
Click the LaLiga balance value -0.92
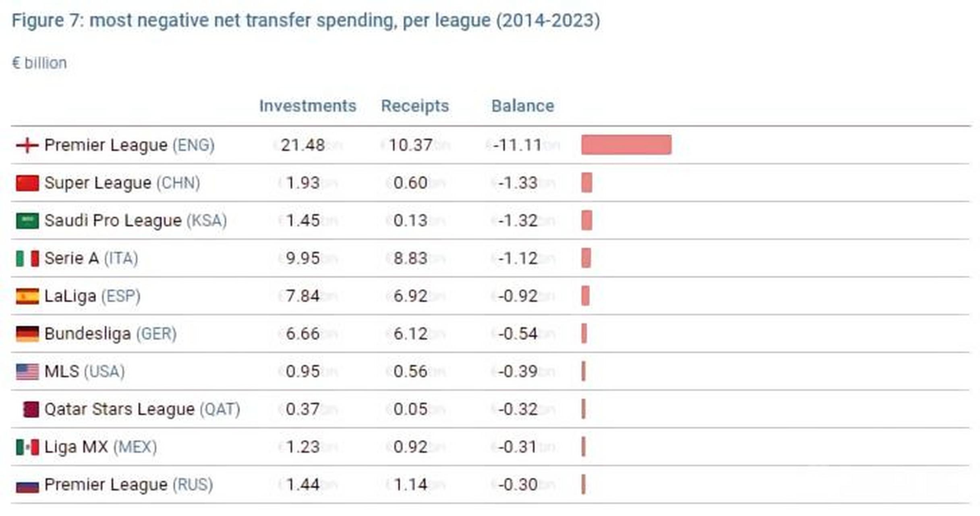pyautogui.click(x=518, y=296)
